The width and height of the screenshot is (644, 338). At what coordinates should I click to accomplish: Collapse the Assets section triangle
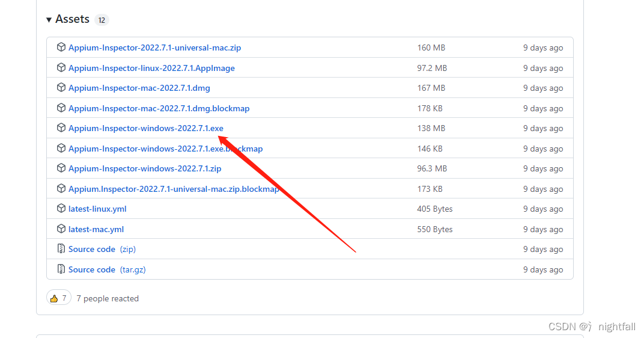49,20
